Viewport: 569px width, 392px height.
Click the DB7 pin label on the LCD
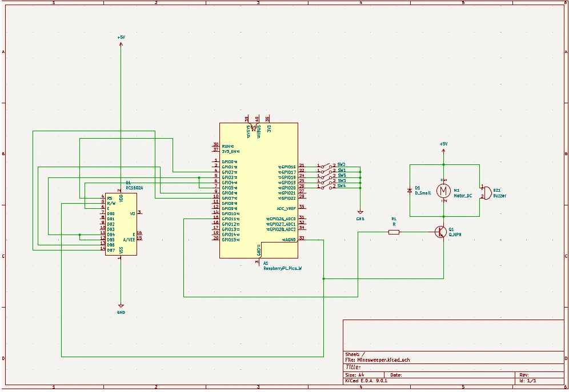(111, 250)
